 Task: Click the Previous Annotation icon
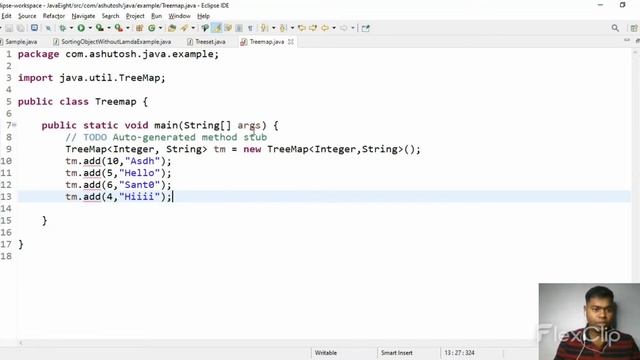pos(283,28)
